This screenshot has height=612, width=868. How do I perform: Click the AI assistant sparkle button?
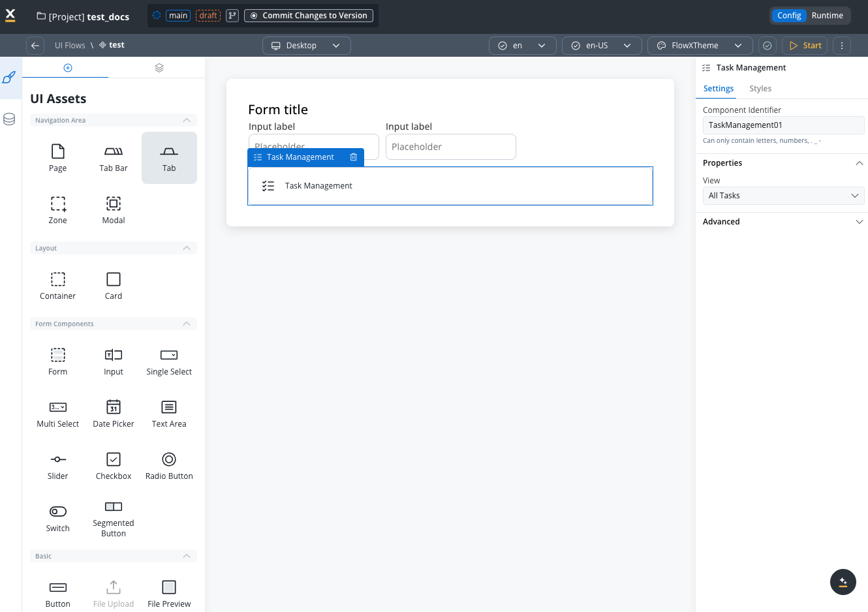[843, 582]
